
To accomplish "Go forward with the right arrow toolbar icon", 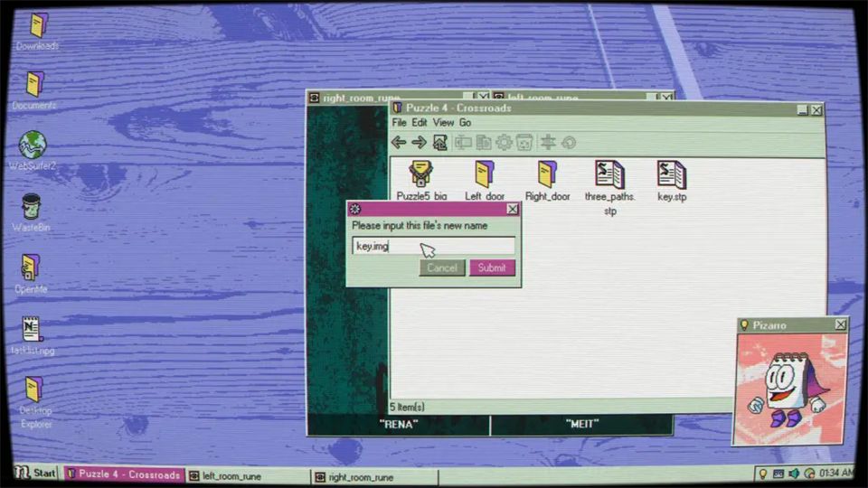I will (419, 143).
